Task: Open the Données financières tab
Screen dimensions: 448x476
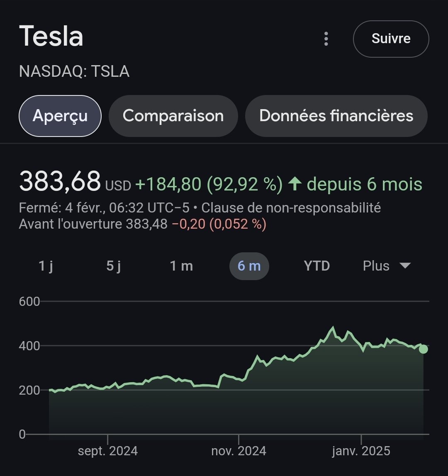Action: 336,116
